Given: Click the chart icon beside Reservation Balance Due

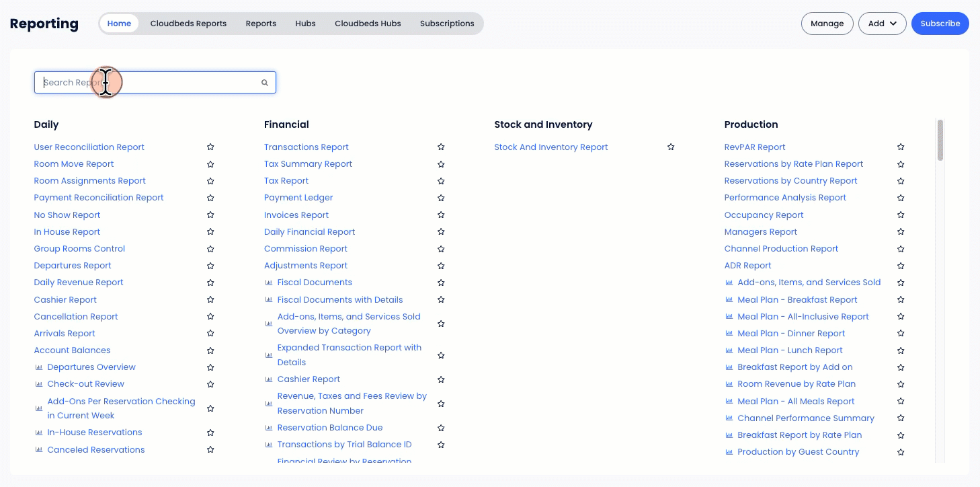Looking at the screenshot, I should [x=268, y=428].
